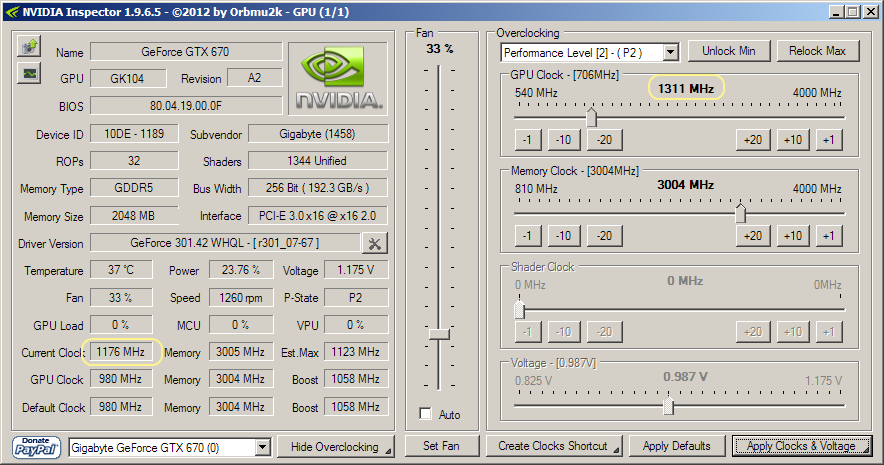884x465 pixels.
Task: Click the Set Fan button
Action: 441,446
